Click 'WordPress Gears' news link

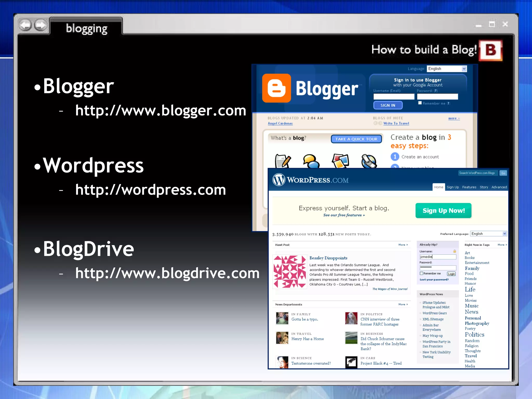434,313
